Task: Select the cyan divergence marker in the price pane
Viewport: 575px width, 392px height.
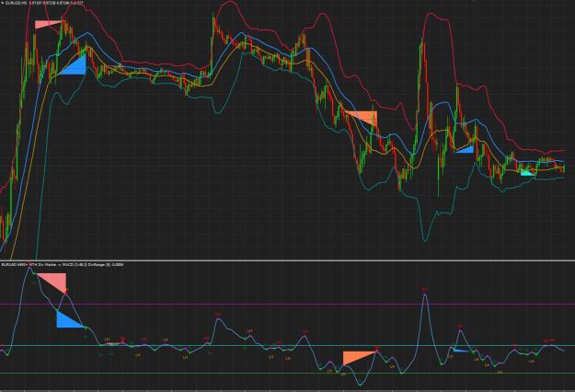Action: pyautogui.click(x=527, y=173)
